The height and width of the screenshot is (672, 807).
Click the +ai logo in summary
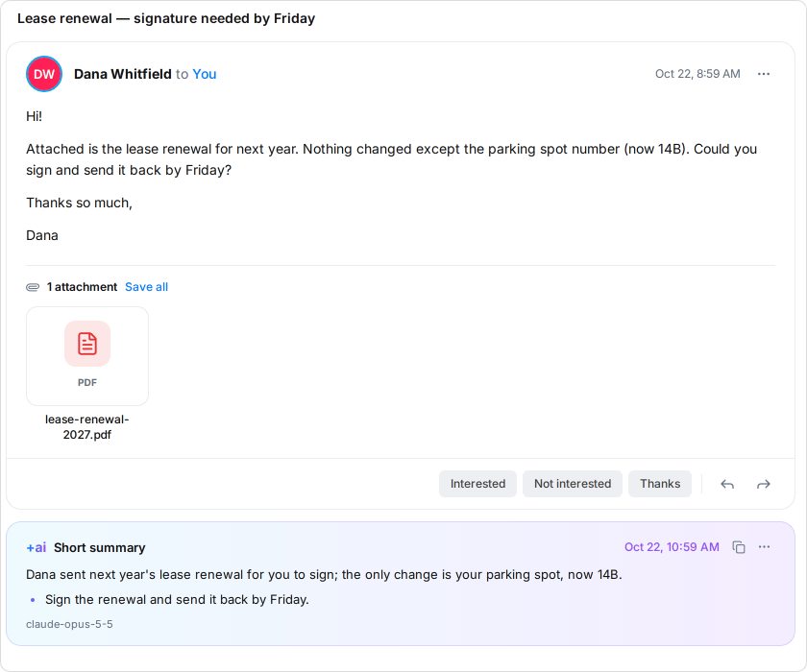pyautogui.click(x=37, y=547)
